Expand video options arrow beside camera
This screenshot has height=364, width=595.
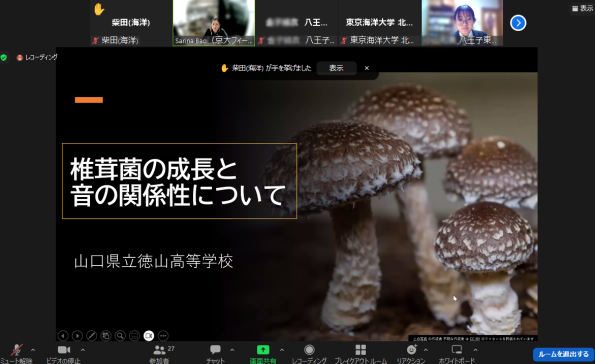[83, 350]
